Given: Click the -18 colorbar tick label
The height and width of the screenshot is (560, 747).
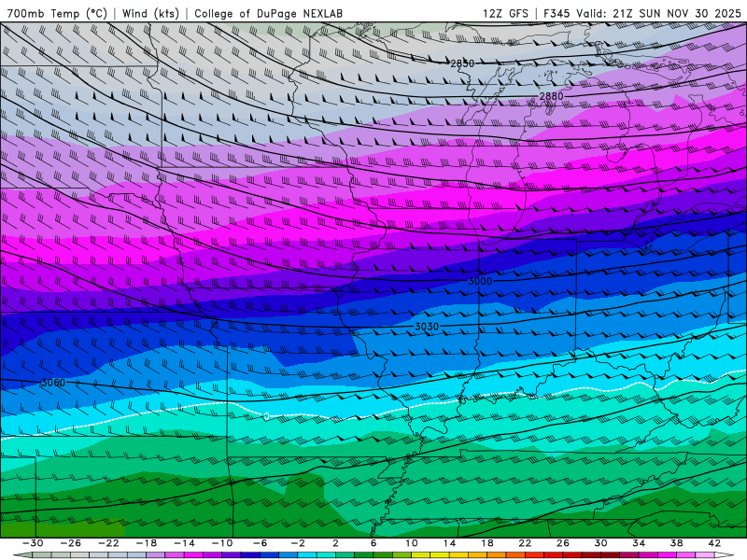Looking at the screenshot, I should coord(147,543).
